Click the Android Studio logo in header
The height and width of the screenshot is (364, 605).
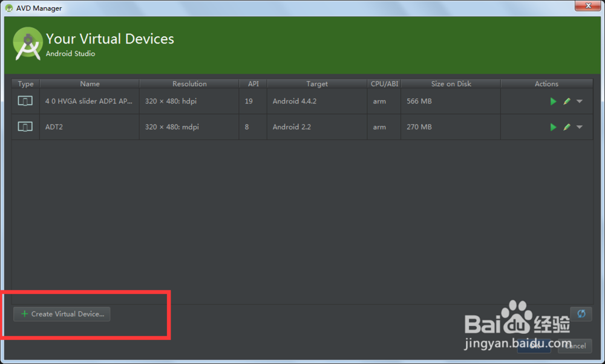click(x=27, y=44)
